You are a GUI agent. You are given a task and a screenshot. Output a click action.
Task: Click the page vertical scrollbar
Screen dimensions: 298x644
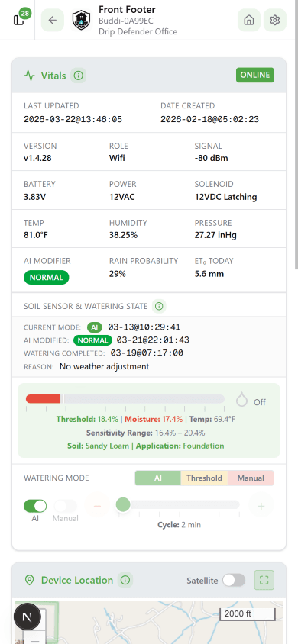tap(296, 136)
